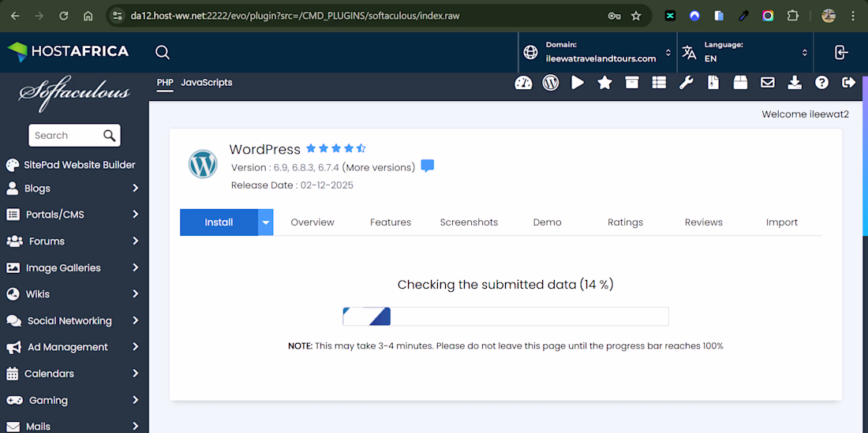Open the Overview tab

[312, 222]
